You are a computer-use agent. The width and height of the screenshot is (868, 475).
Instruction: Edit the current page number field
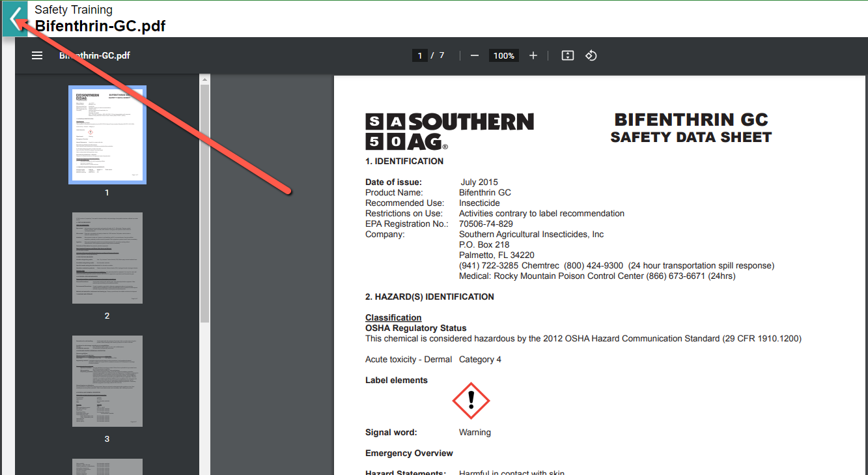[x=420, y=55]
